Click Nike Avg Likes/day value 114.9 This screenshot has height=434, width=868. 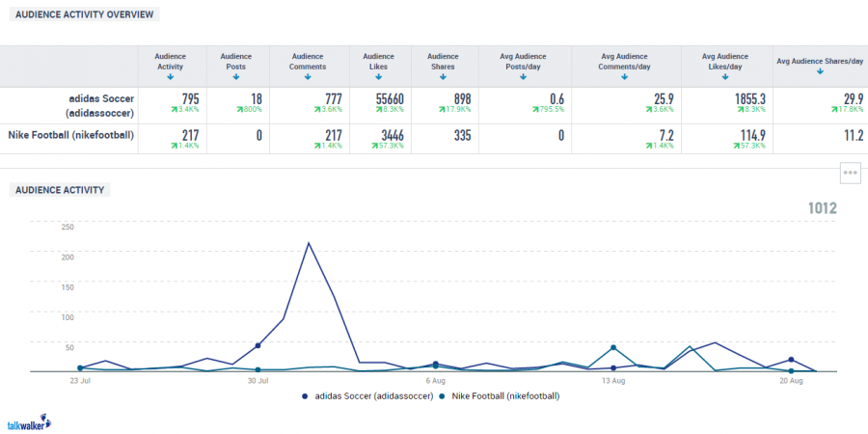point(753,135)
